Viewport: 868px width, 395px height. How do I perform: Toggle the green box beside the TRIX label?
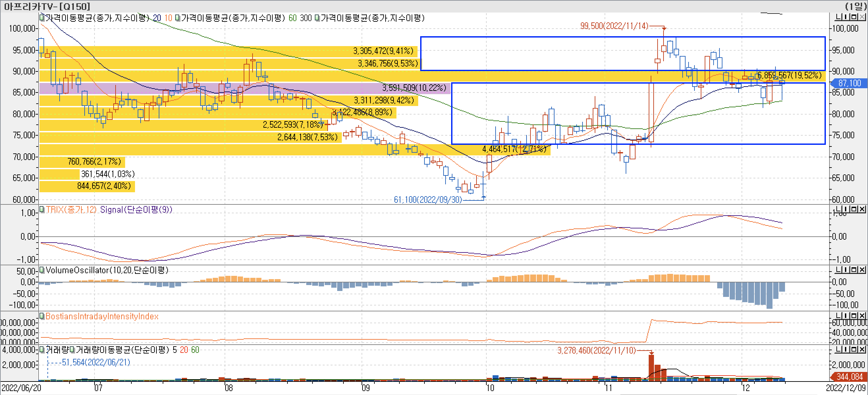tap(42, 209)
